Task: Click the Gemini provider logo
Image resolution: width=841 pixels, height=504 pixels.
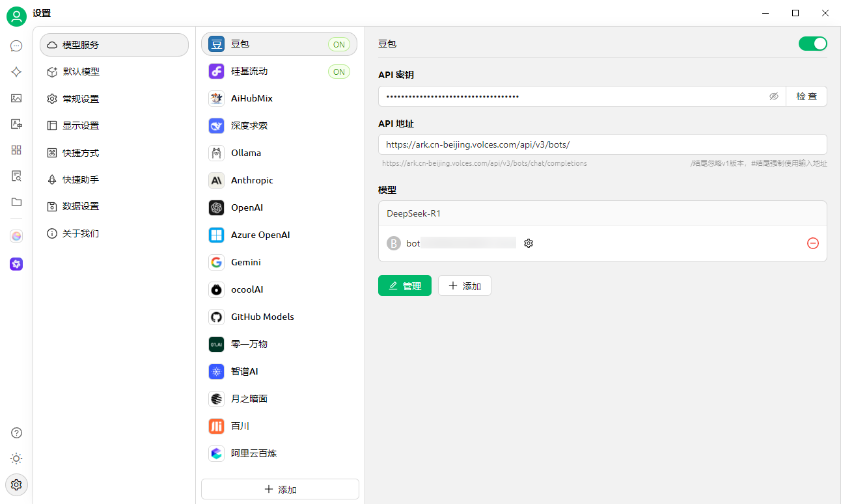Action: point(216,263)
